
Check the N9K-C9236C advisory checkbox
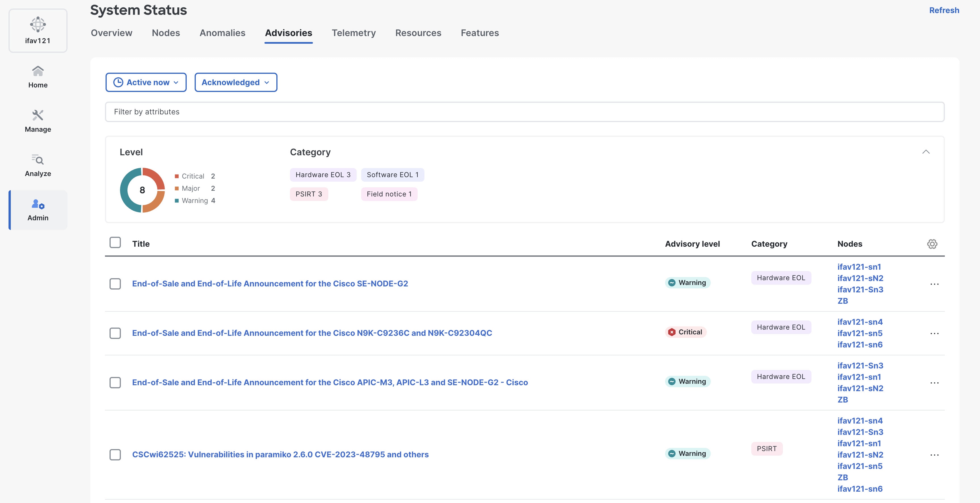point(115,333)
